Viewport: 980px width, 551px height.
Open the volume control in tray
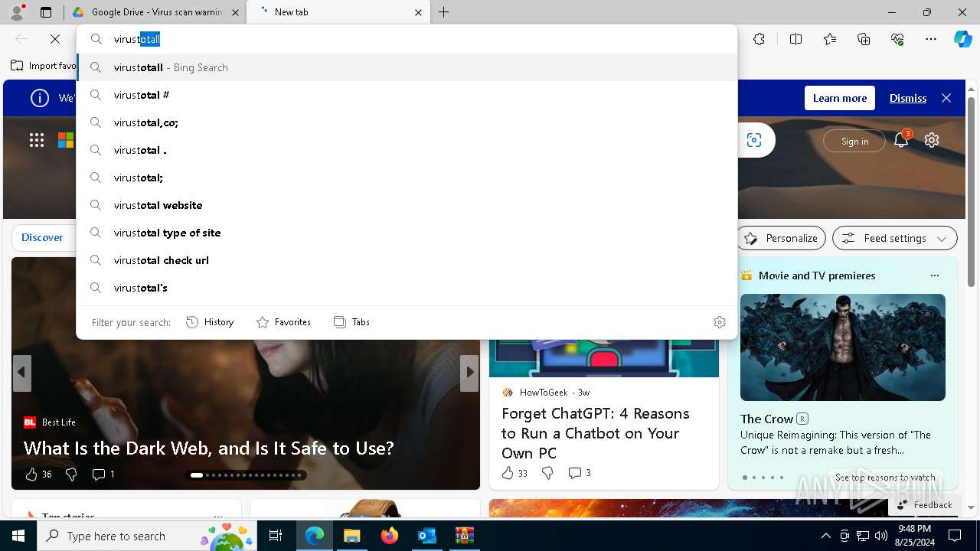tap(880, 536)
